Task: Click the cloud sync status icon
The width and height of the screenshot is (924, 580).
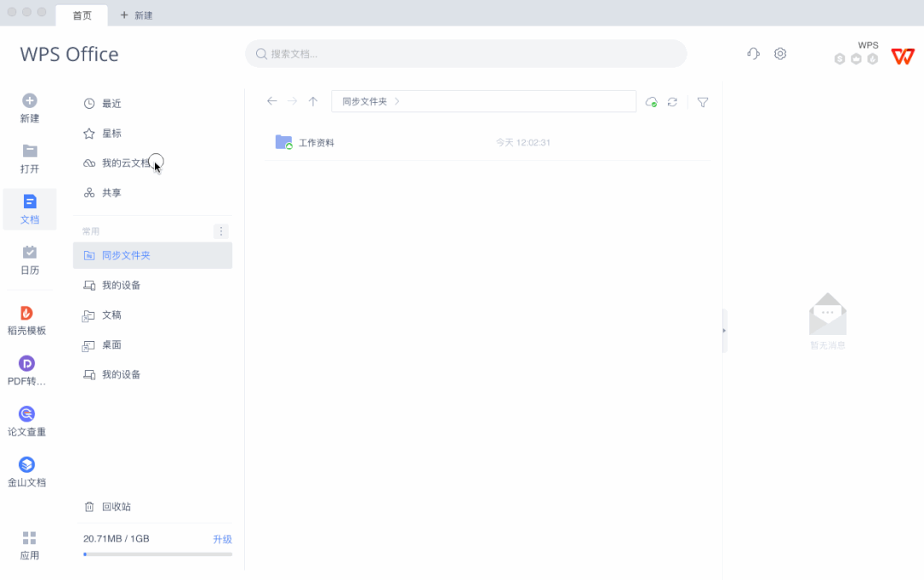Action: coord(651,102)
